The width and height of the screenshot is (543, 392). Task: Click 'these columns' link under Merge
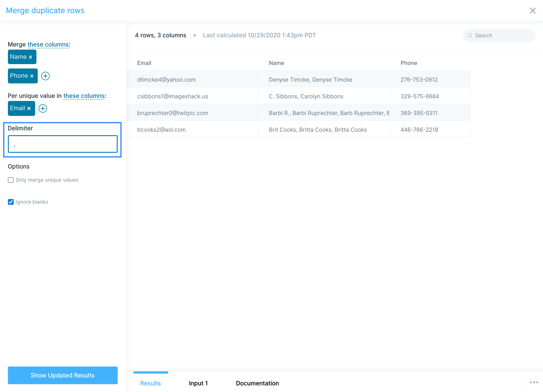tap(48, 45)
